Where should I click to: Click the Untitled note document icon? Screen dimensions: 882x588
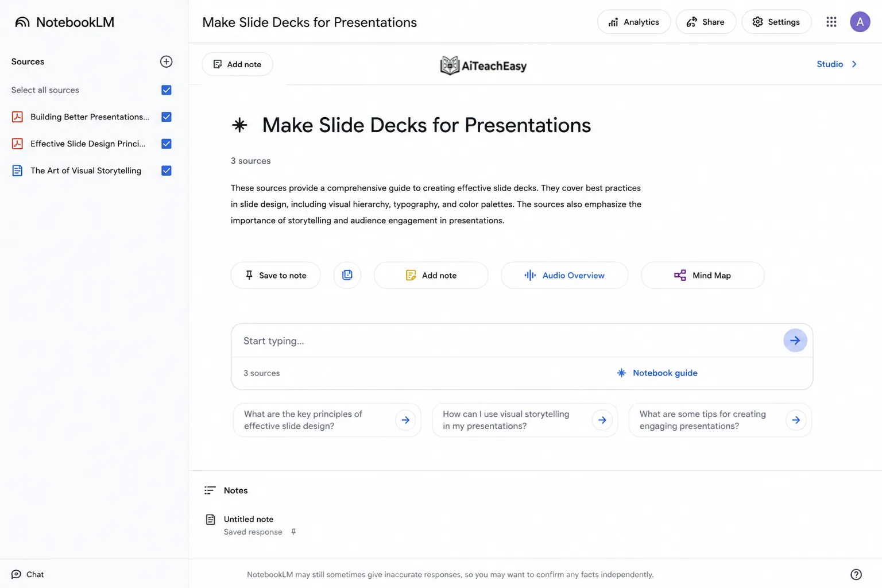pos(211,519)
